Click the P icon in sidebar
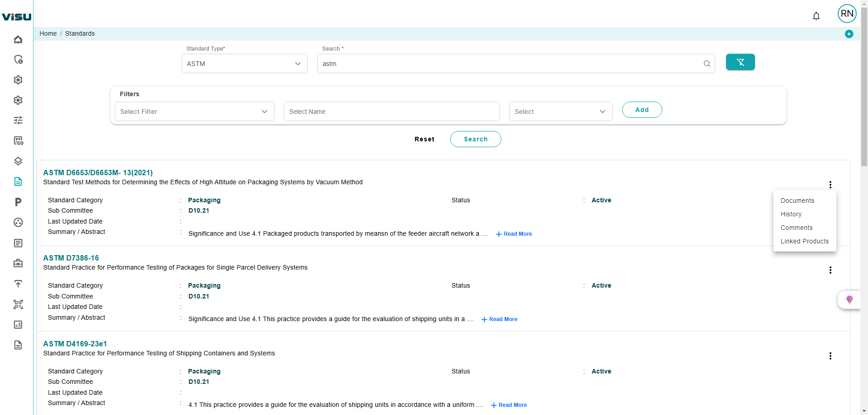The width and height of the screenshot is (868, 415). point(18,202)
